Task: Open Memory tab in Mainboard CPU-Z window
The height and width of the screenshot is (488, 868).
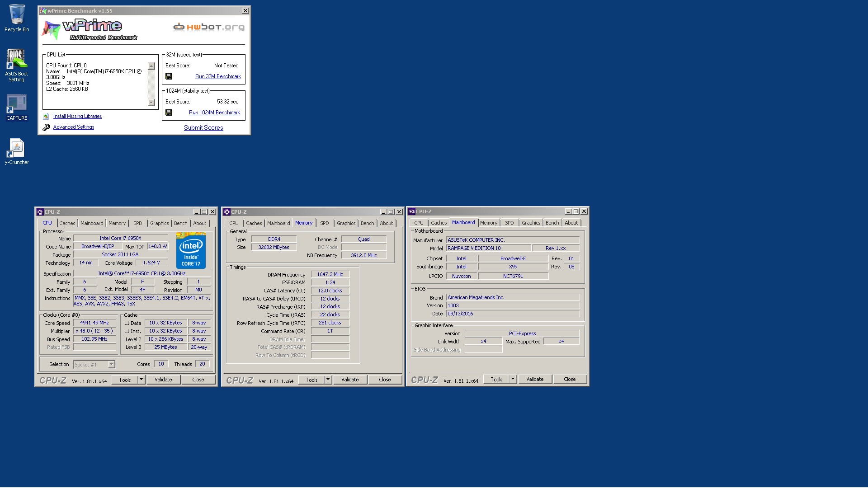Action: 489,223
